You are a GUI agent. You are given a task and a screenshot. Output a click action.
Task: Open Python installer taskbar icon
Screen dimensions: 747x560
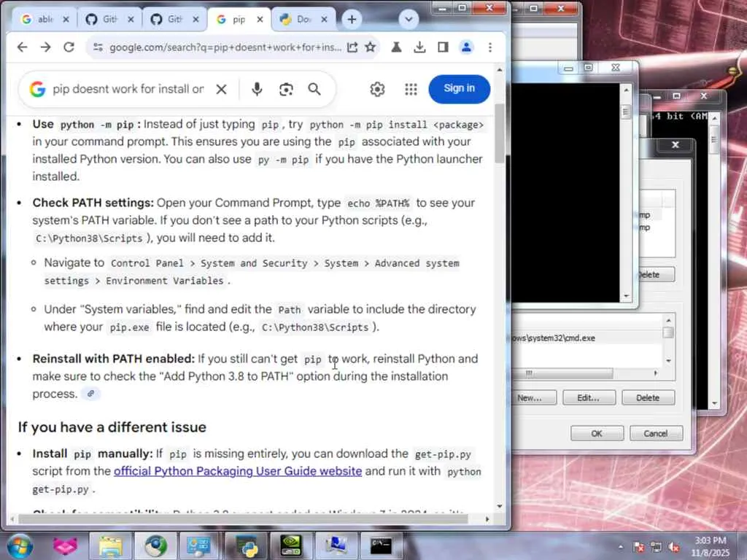[247, 545]
